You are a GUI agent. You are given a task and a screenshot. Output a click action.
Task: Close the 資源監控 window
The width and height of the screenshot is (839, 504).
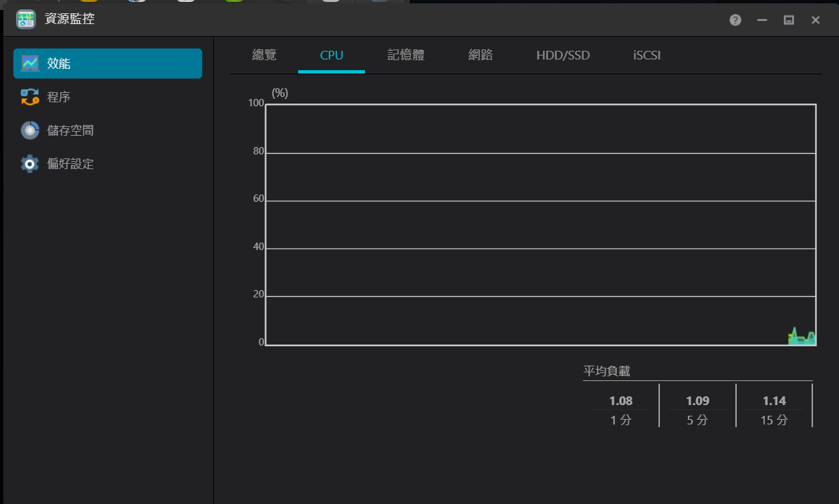pyautogui.click(x=816, y=20)
